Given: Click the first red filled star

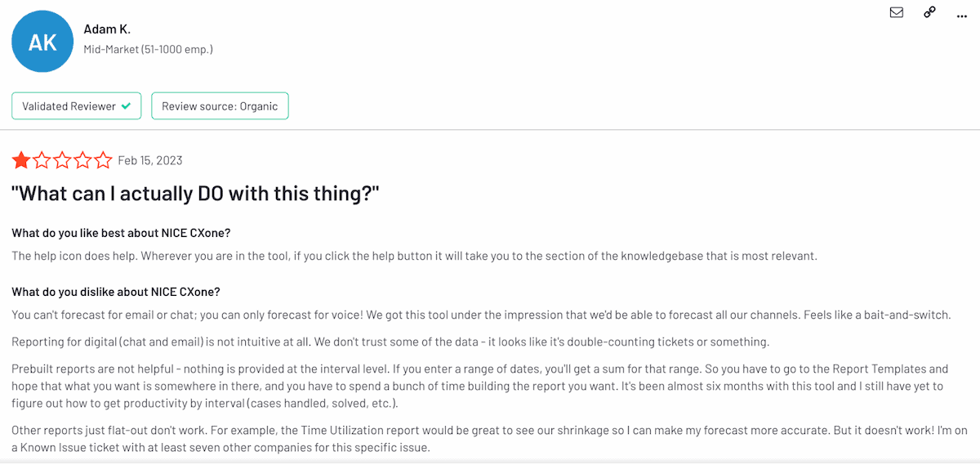Looking at the screenshot, I should coord(21,160).
